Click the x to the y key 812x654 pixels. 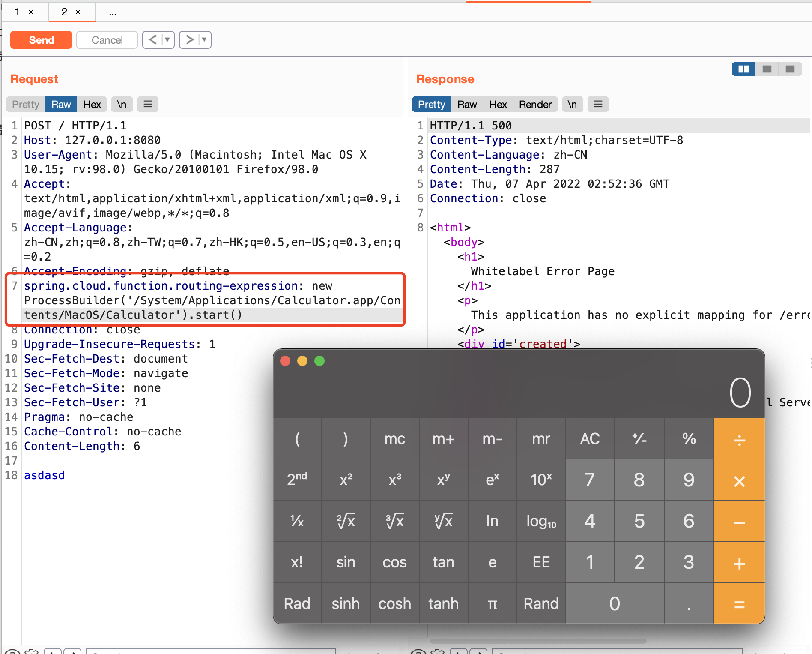pyautogui.click(x=444, y=480)
